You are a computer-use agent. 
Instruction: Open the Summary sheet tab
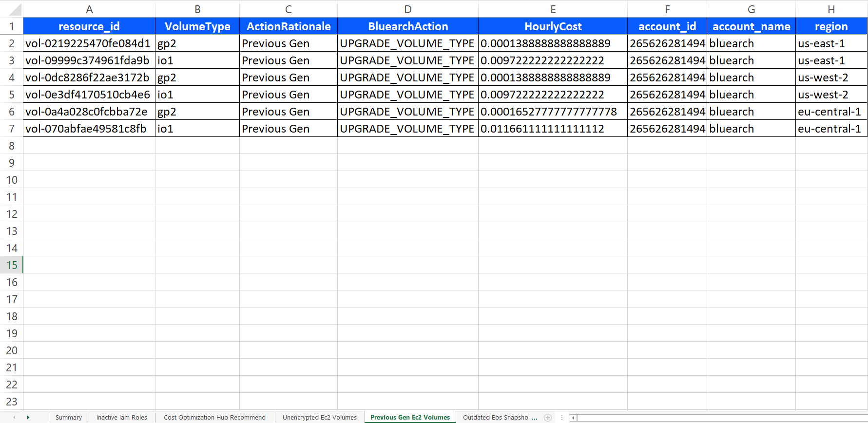pyautogui.click(x=69, y=418)
